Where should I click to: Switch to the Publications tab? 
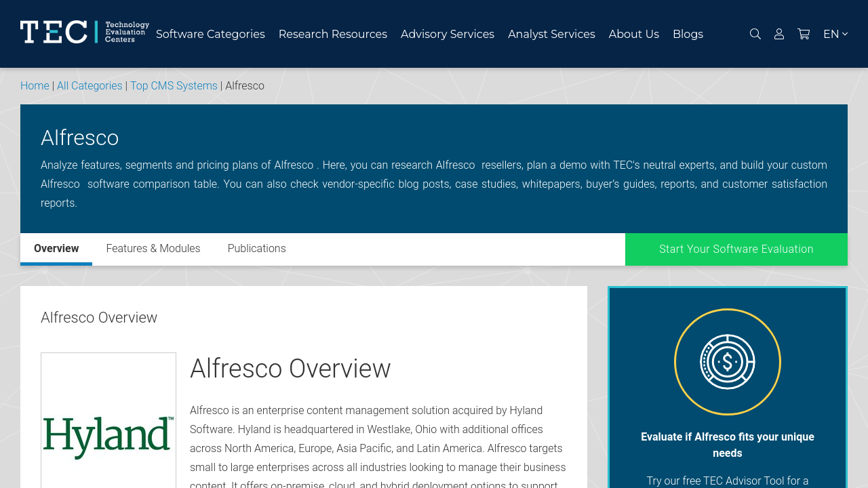[256, 249]
